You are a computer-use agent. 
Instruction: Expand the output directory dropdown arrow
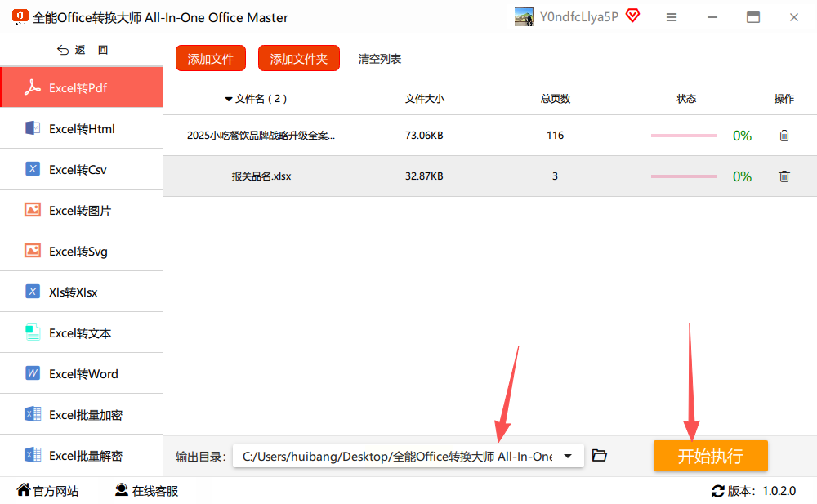pos(568,456)
